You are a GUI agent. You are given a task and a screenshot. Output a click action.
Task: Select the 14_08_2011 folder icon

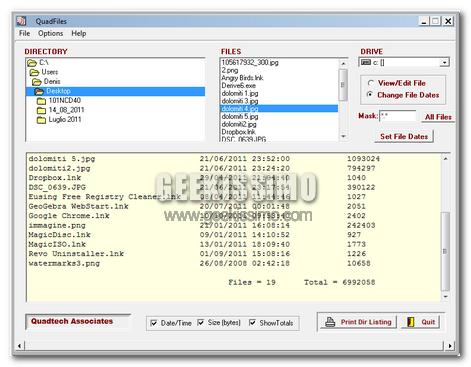tap(41, 110)
